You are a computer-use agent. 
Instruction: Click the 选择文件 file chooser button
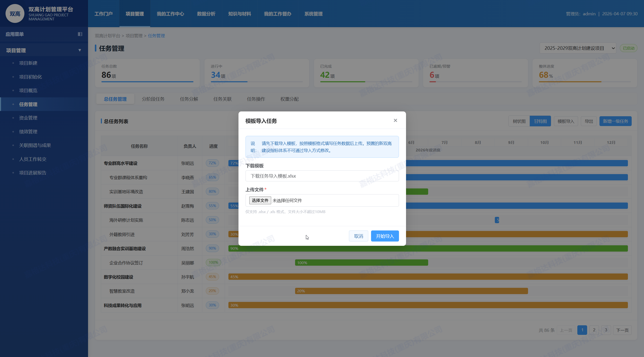[x=260, y=200]
